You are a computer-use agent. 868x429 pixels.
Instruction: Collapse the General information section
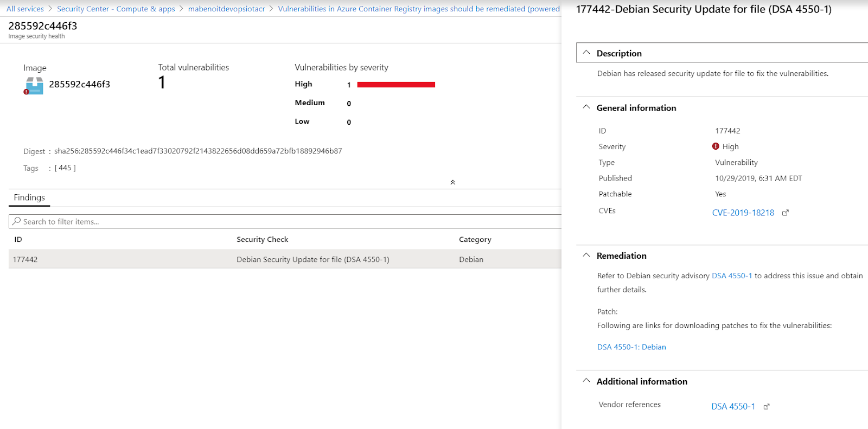click(586, 107)
